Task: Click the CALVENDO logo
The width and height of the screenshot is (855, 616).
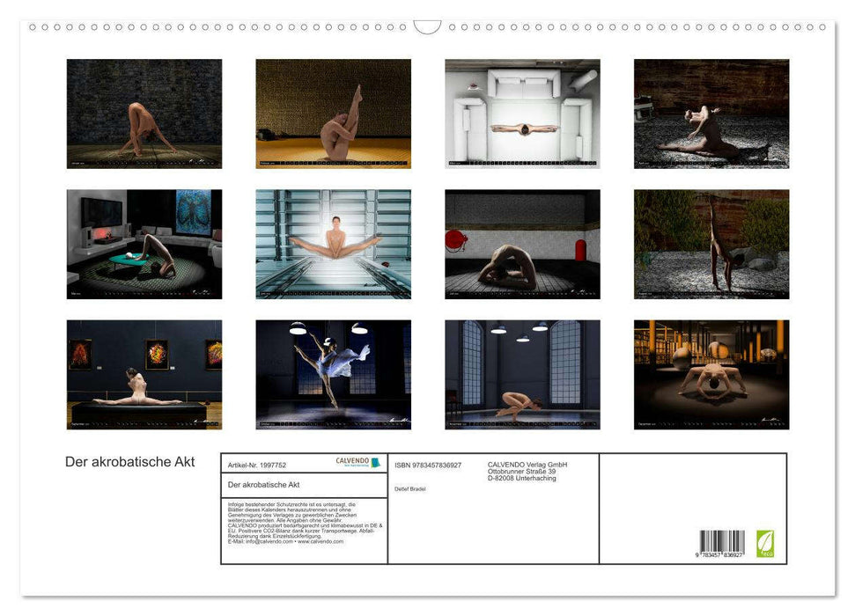Action: (x=357, y=462)
